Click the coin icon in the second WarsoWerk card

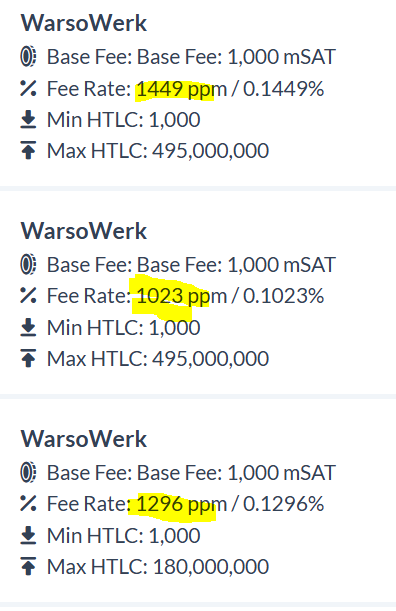(x=28, y=265)
